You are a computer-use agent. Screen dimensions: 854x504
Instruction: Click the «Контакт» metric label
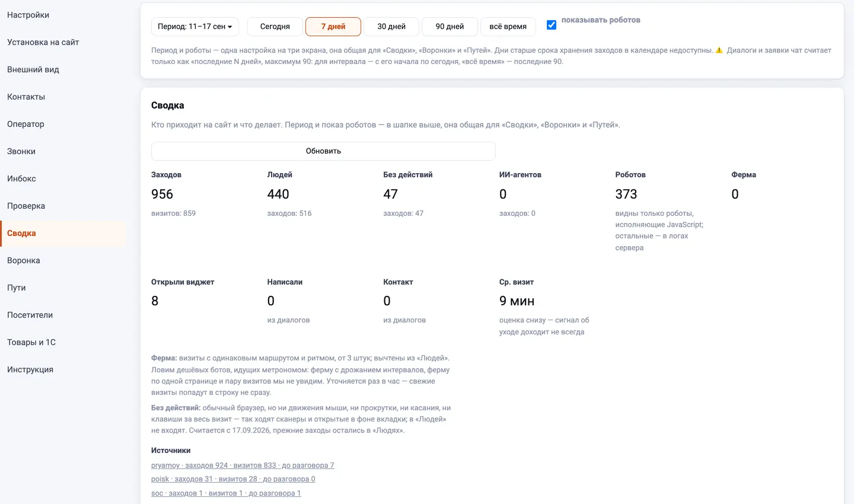pos(398,282)
